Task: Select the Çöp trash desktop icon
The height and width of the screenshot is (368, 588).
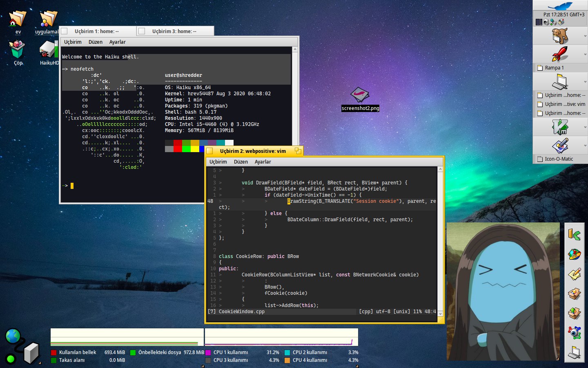Action: pyautogui.click(x=18, y=49)
